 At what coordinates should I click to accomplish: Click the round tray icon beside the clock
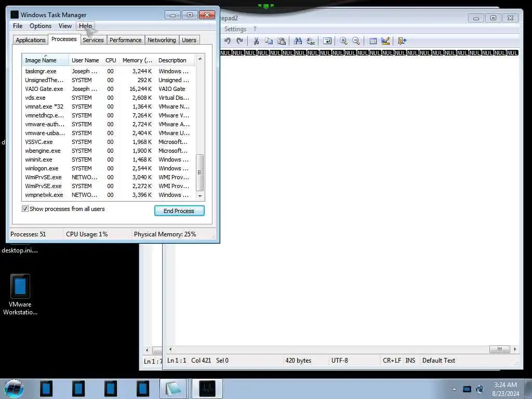tap(480, 389)
